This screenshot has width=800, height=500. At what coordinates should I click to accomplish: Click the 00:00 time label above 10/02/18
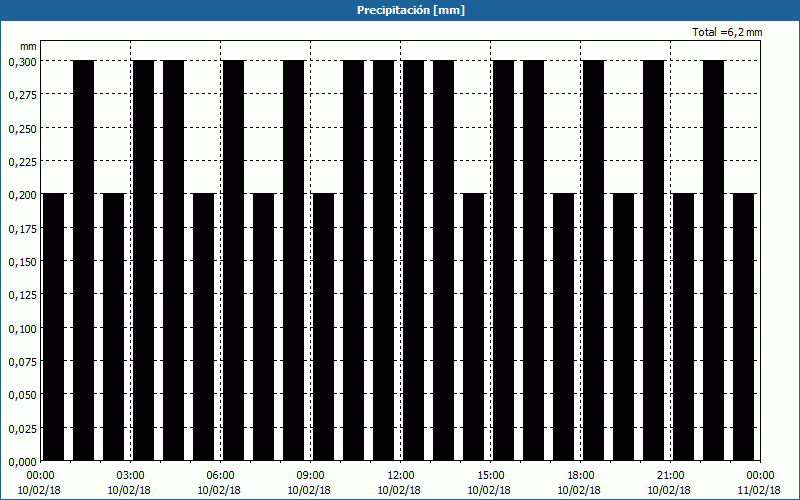tap(40, 476)
